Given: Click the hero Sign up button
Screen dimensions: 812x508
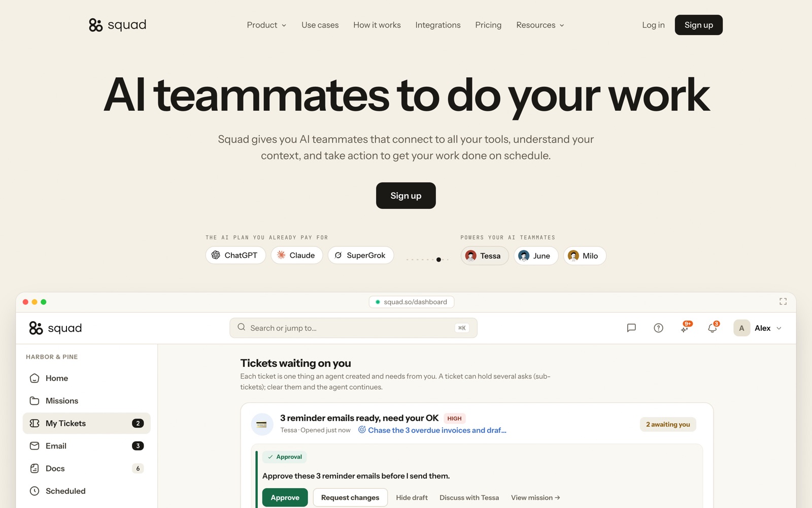Looking at the screenshot, I should point(406,196).
